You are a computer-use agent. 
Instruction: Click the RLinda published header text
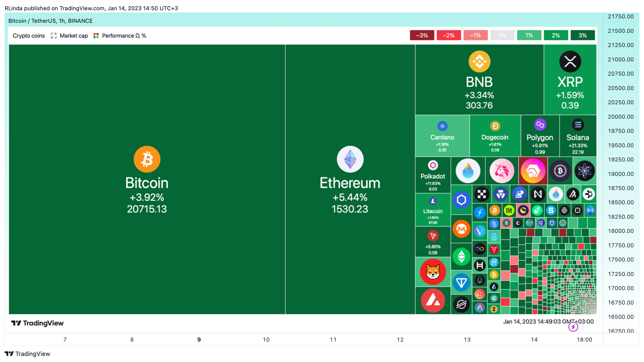[91, 8]
